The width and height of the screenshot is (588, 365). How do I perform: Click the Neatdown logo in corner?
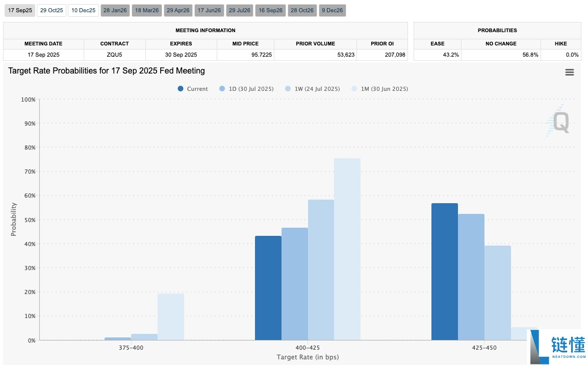(x=556, y=347)
